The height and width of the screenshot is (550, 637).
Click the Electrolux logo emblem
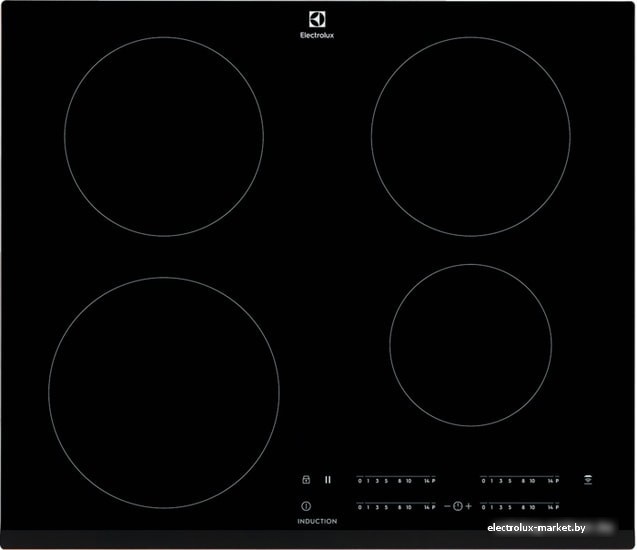tap(317, 19)
